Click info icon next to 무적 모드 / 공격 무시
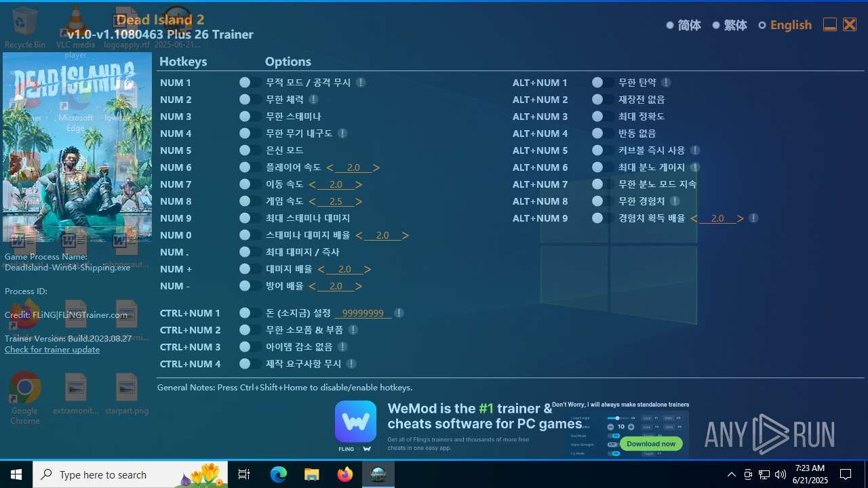 361,83
